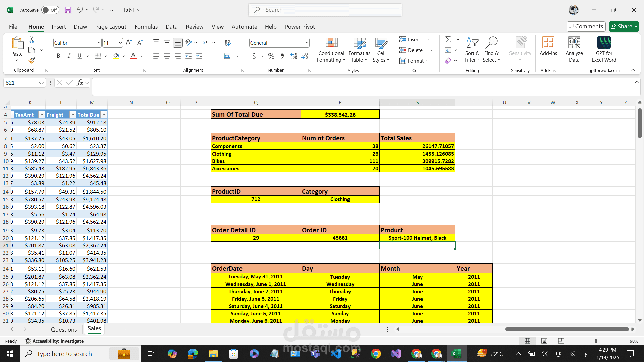This screenshot has width=644, height=362.
Task: Select cell with $338,542.26 value
Action: pos(340,114)
